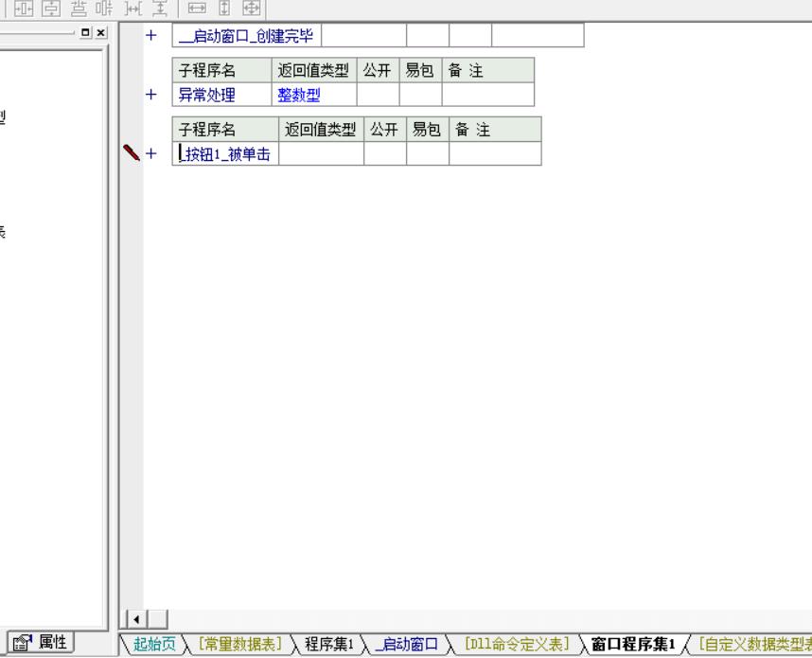Open the [常量数据表] tab
Viewport: 812px width, 658px height.
pyautogui.click(x=238, y=644)
